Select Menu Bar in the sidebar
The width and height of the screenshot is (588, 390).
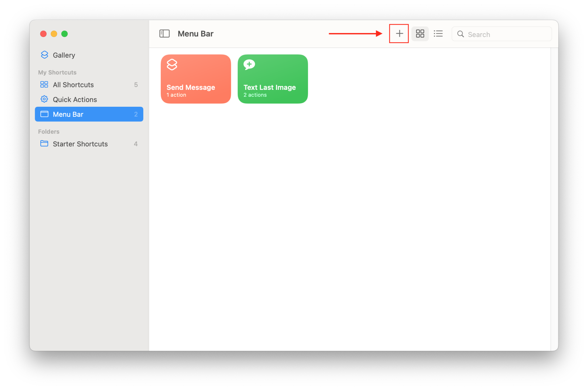click(x=68, y=114)
